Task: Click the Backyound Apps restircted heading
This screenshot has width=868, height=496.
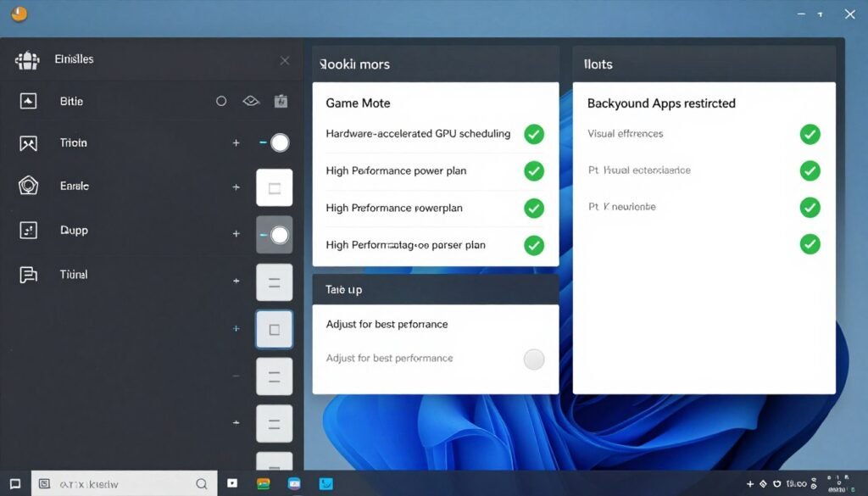Action: click(x=661, y=103)
